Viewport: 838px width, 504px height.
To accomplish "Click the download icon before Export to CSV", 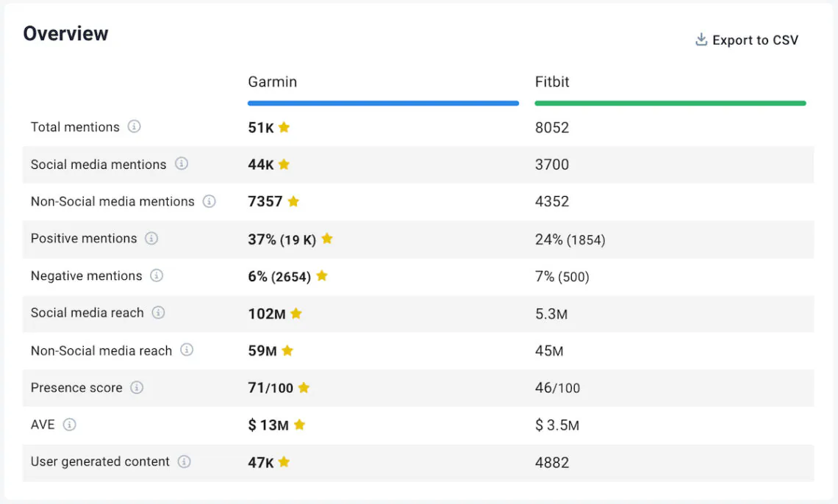I will coord(701,39).
